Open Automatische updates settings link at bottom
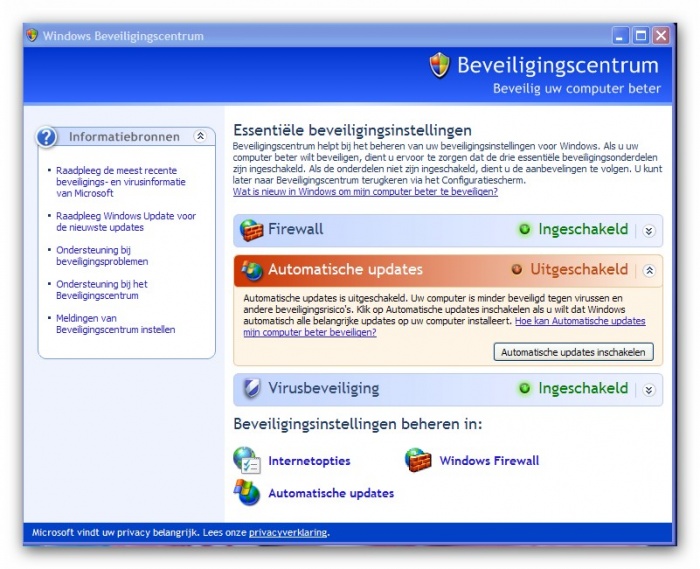The image size is (700, 569). 331,493
